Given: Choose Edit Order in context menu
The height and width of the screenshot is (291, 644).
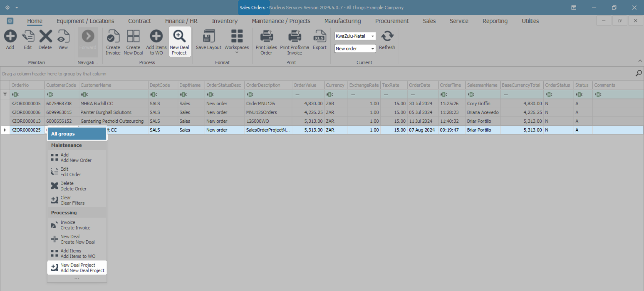Looking at the screenshot, I should 77,172.
